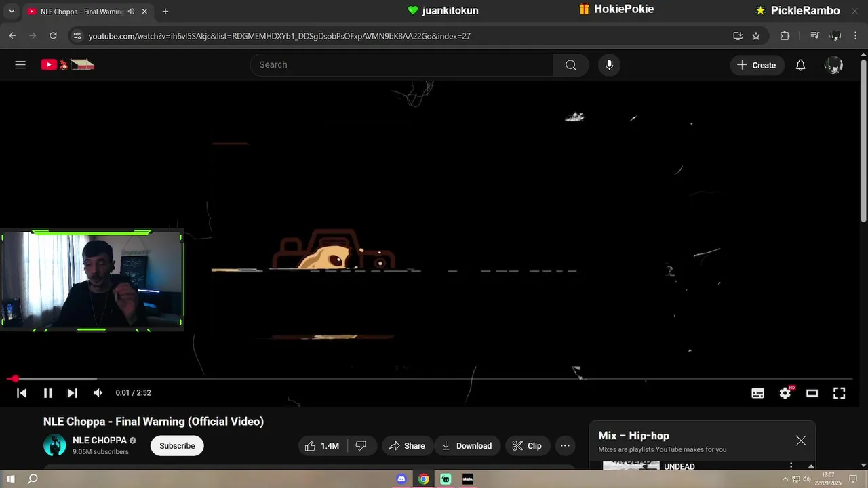868x488 pixels.
Task: Create a Clip from the video
Action: [x=527, y=446]
